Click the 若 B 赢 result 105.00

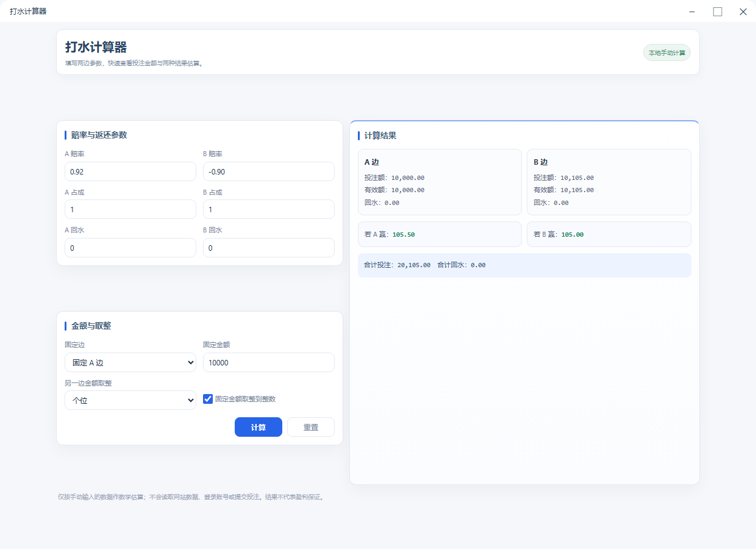(x=572, y=234)
